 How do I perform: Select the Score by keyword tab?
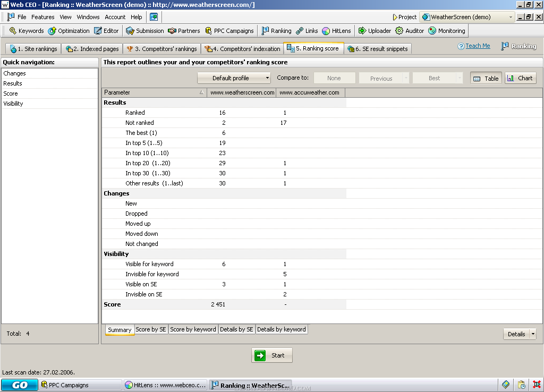coord(193,329)
